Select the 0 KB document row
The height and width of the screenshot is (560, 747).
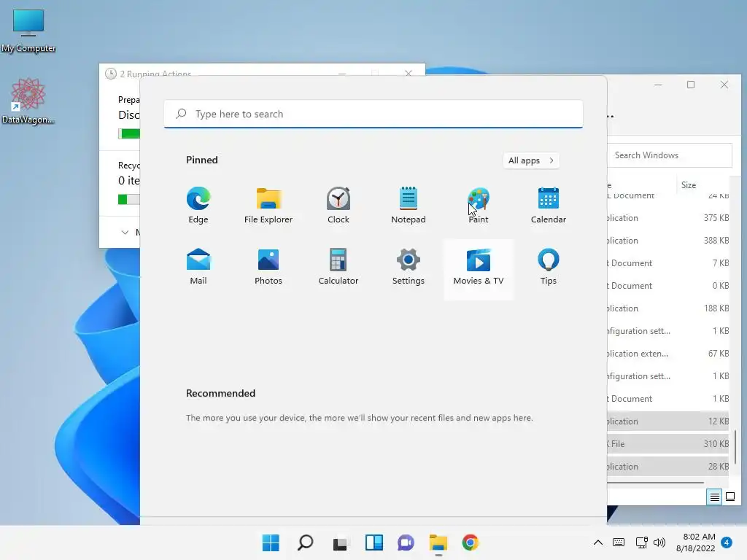668,286
